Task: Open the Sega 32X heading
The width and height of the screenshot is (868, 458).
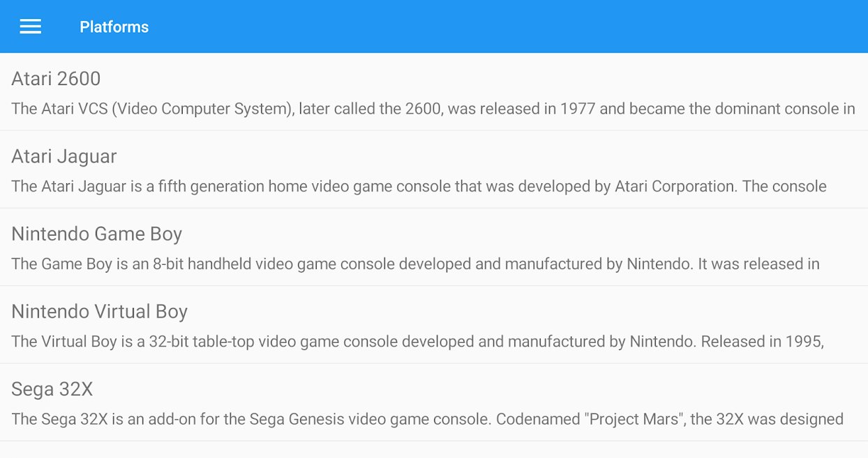Action: (x=52, y=389)
